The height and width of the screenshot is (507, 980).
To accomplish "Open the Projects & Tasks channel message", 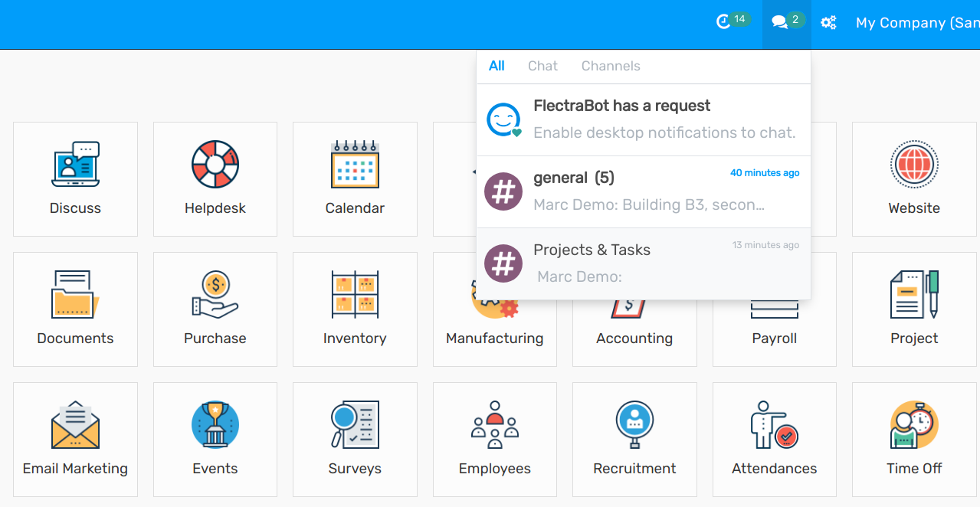I will click(x=644, y=263).
